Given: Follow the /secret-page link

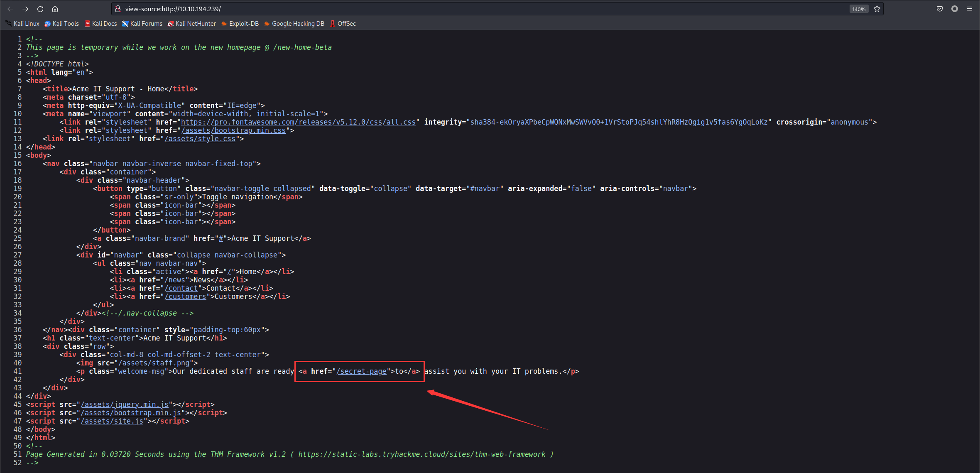Looking at the screenshot, I should coord(361,371).
